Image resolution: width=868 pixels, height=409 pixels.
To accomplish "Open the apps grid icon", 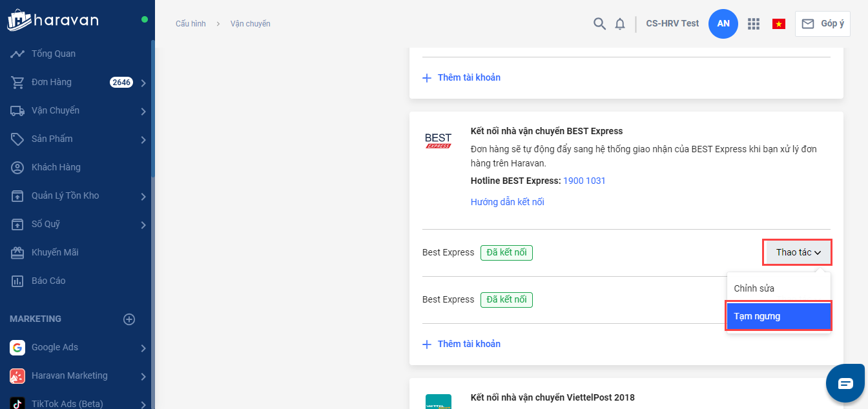I will [753, 24].
